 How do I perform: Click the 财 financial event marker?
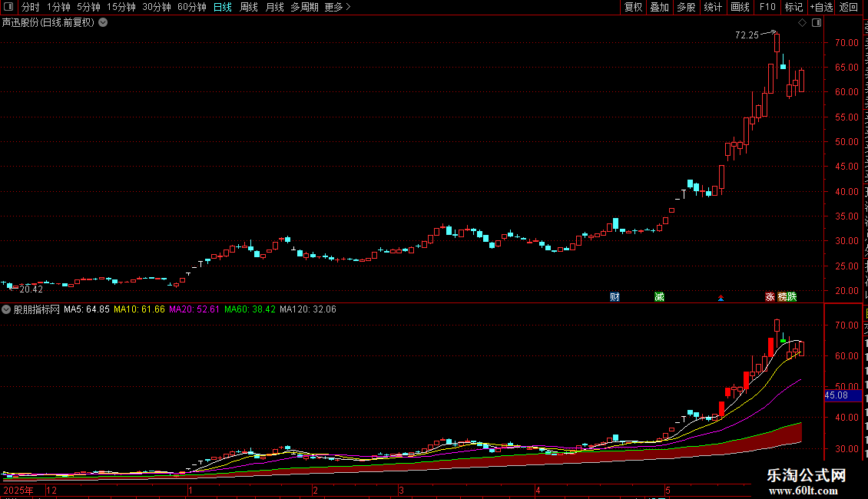[615, 297]
